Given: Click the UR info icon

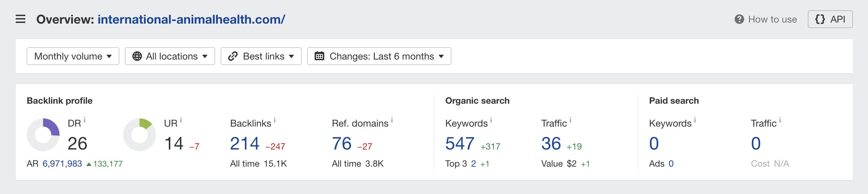Looking at the screenshot, I should pos(181,120).
